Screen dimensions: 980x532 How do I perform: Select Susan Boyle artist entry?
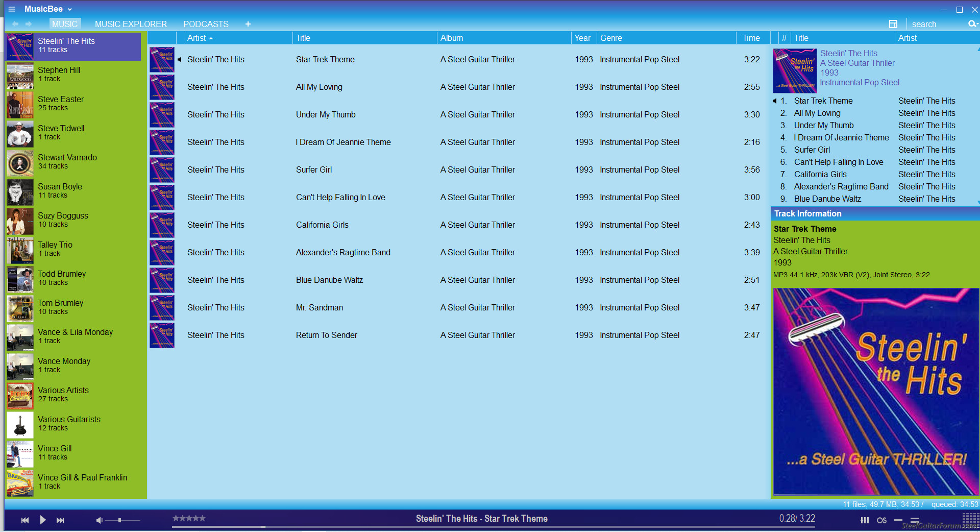coord(74,192)
